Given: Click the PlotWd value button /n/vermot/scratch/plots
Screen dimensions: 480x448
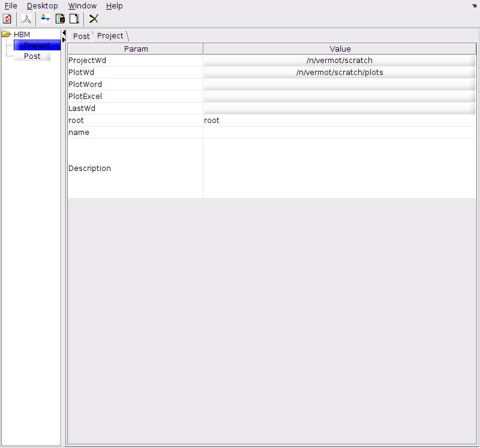Looking at the screenshot, I should (x=339, y=73).
